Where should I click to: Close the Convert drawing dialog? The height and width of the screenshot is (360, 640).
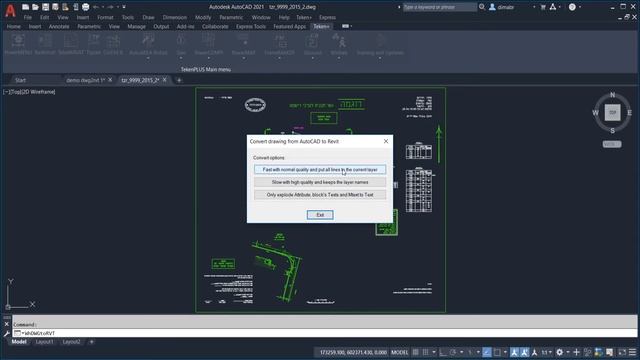pyautogui.click(x=386, y=141)
